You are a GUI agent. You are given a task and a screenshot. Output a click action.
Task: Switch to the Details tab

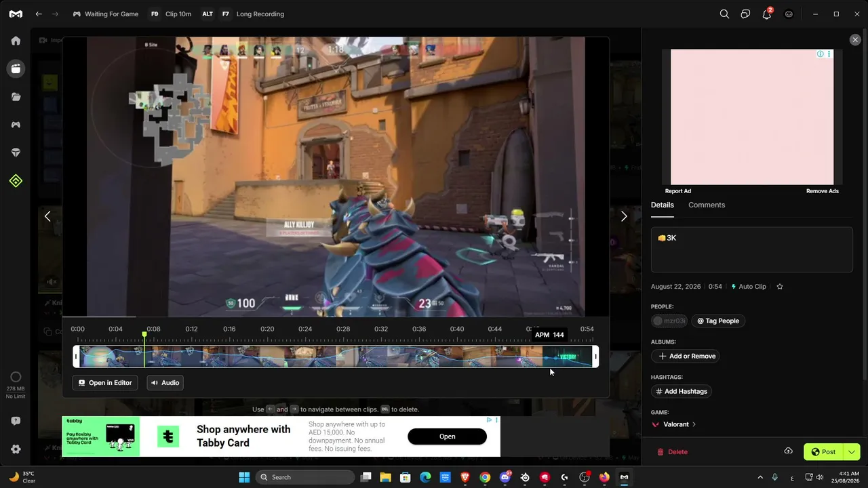663,205
